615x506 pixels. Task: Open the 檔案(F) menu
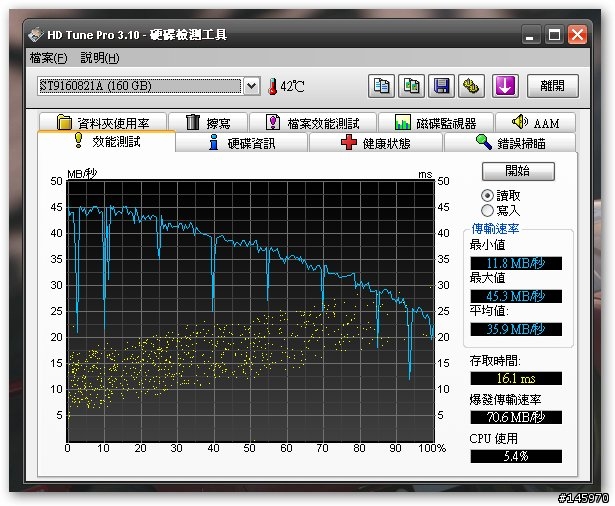(49, 58)
